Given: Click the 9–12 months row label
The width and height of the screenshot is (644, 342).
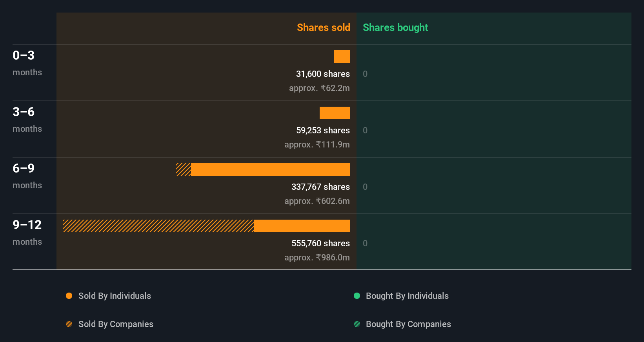Looking at the screenshot, I should coord(27,233).
